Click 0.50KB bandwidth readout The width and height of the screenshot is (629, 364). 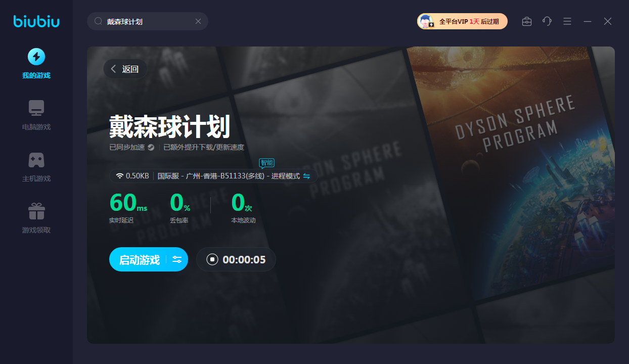(138, 176)
